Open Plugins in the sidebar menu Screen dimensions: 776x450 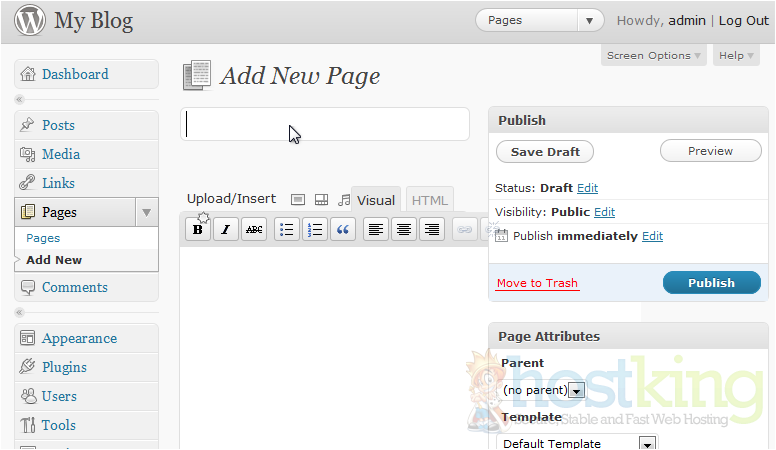coord(64,367)
